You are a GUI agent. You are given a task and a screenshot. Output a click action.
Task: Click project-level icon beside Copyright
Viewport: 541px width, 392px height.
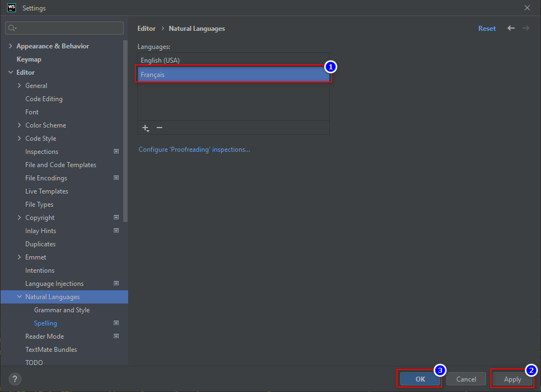116,217
